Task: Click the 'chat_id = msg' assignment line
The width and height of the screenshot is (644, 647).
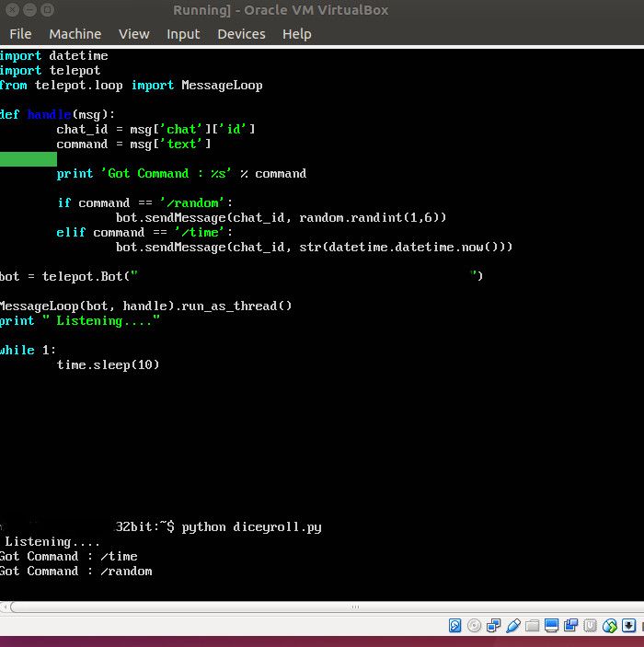Action: click(x=156, y=130)
